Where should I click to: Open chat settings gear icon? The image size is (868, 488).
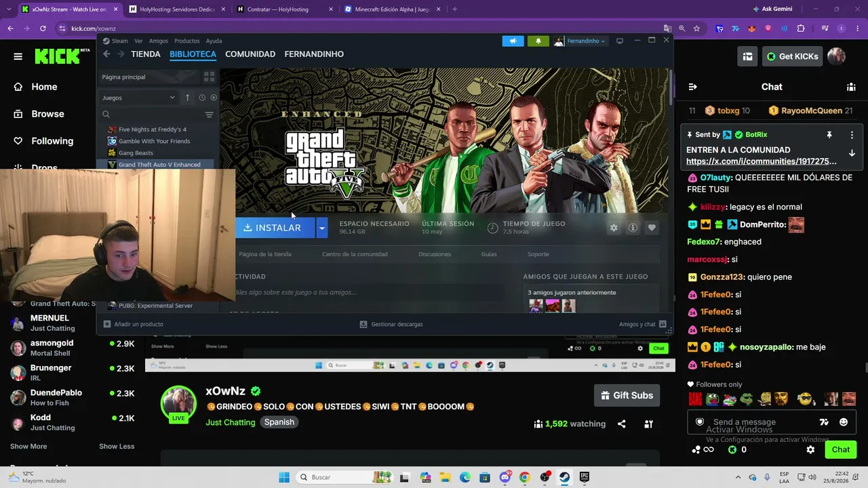click(x=810, y=449)
